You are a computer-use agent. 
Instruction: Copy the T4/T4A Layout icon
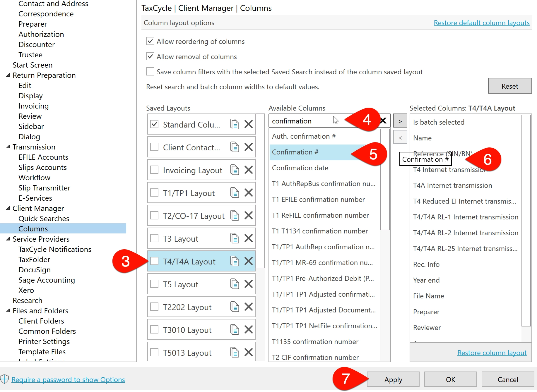pyautogui.click(x=235, y=261)
